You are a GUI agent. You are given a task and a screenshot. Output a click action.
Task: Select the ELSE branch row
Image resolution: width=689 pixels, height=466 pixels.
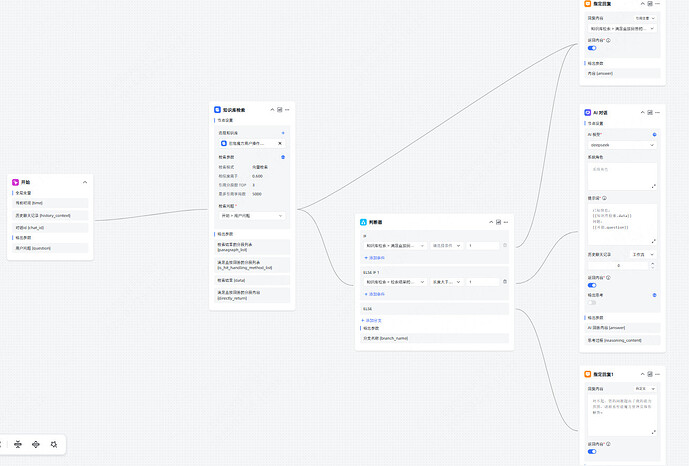[434, 309]
